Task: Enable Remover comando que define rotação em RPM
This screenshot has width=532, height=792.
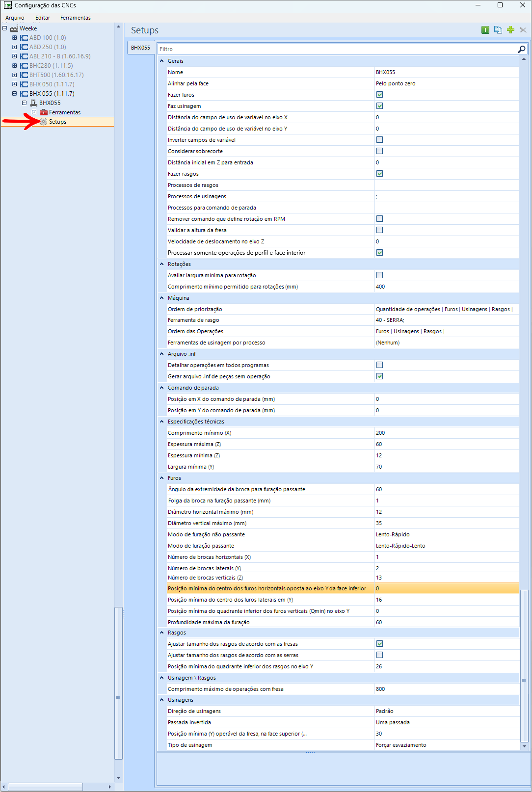Action: 379,219
